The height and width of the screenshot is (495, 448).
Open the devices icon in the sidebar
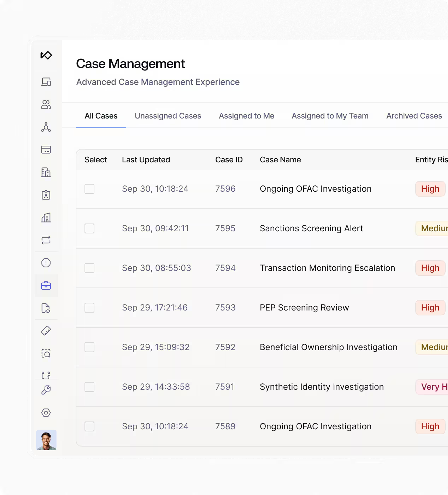click(46, 82)
